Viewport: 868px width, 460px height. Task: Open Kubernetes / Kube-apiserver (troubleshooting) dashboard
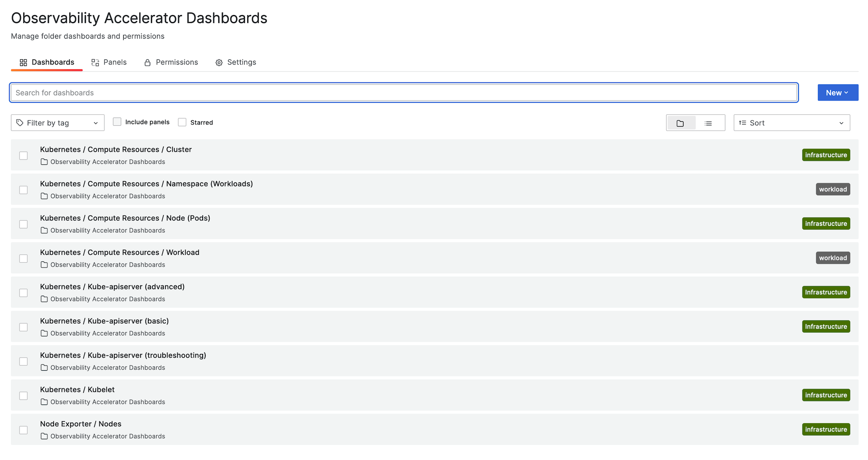(123, 355)
